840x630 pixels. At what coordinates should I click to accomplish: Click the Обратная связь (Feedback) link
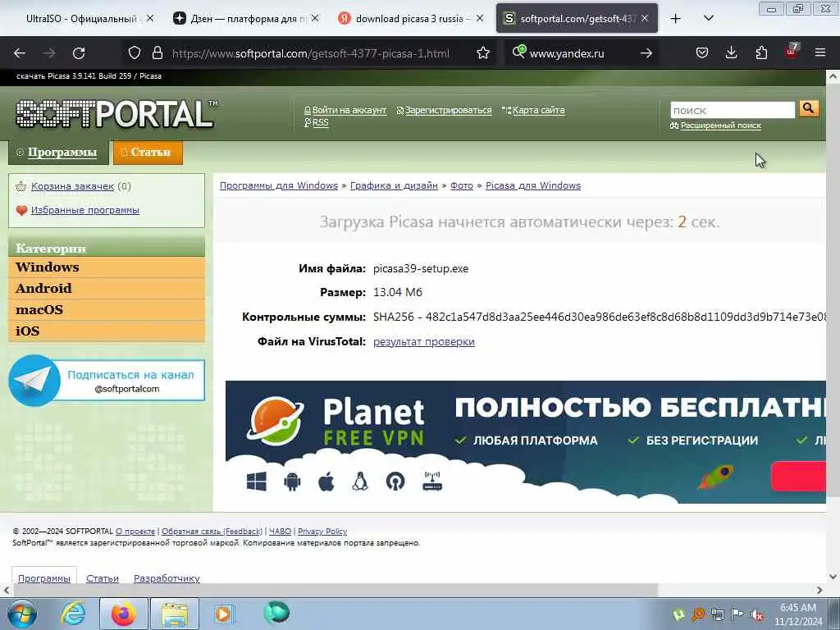pyautogui.click(x=212, y=532)
